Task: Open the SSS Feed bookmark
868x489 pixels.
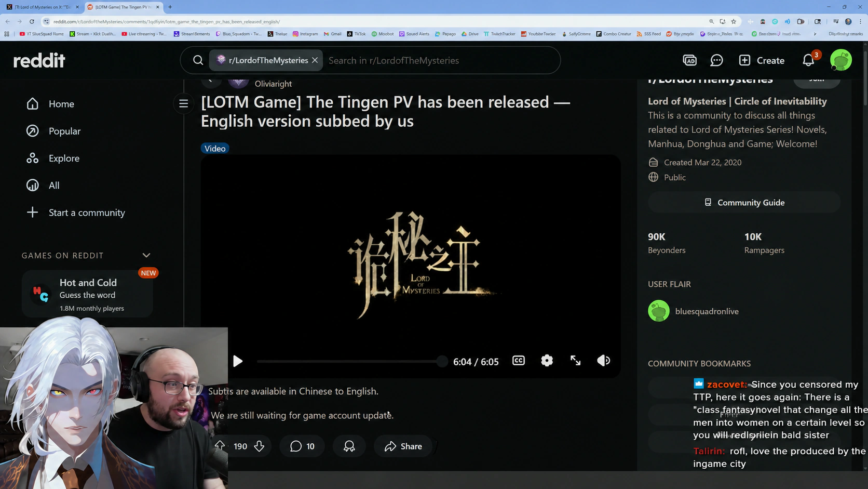Action: pos(648,34)
